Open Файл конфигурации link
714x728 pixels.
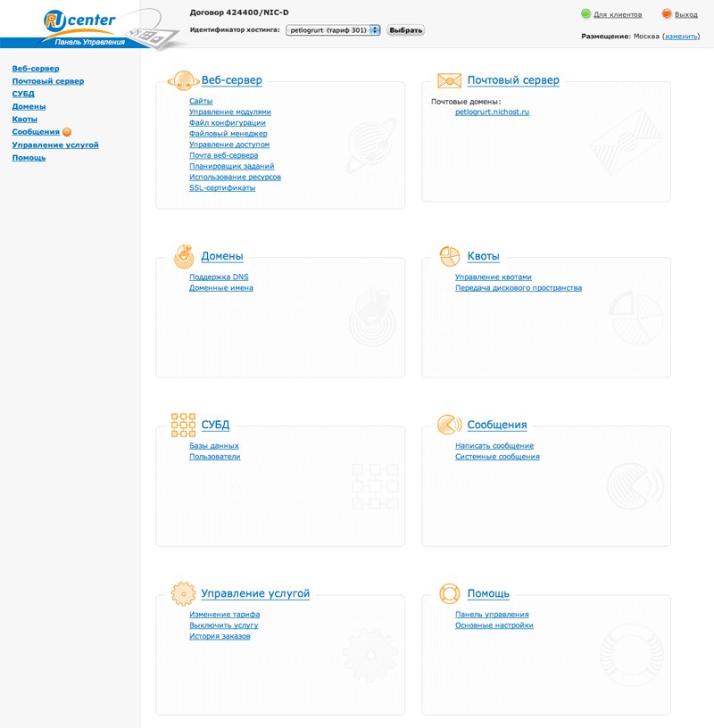click(228, 122)
